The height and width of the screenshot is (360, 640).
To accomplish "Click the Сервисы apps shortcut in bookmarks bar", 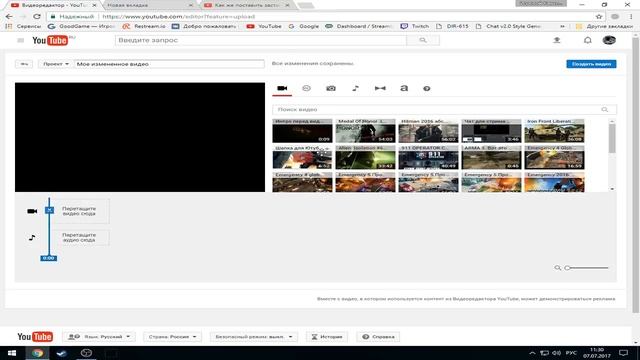I will [x=23, y=26].
